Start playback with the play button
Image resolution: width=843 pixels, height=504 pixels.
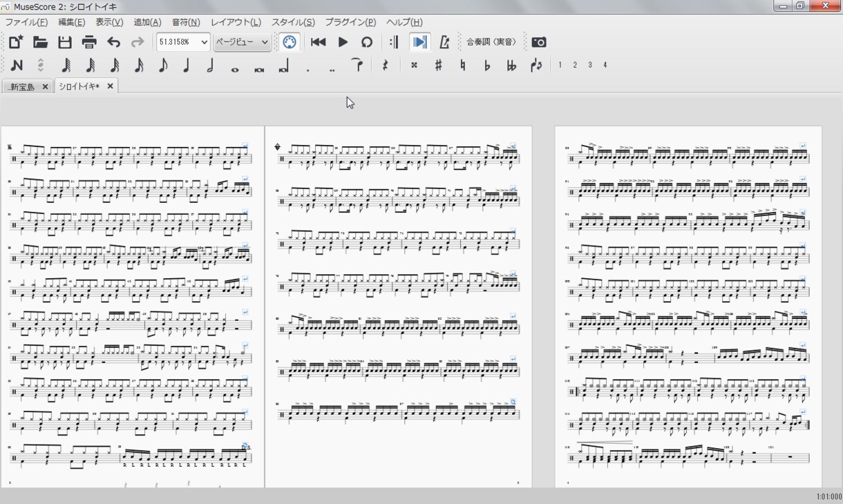(343, 42)
